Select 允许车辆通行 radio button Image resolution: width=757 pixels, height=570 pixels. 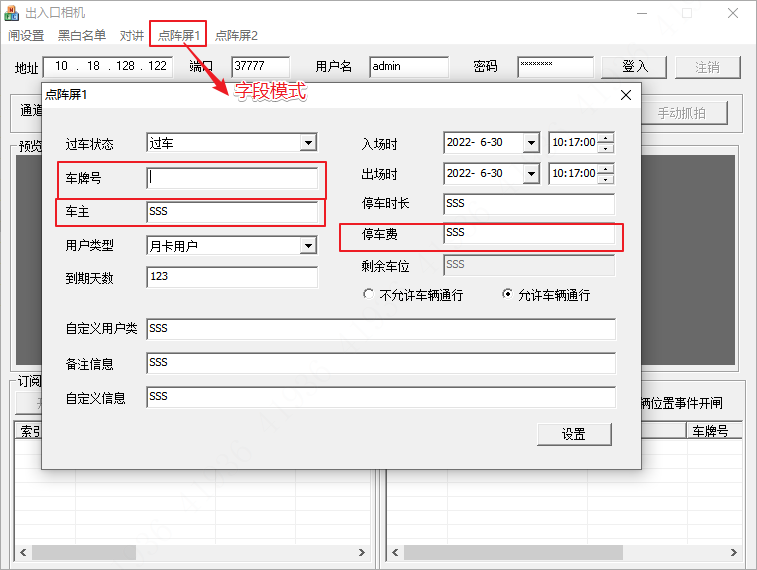click(x=507, y=295)
